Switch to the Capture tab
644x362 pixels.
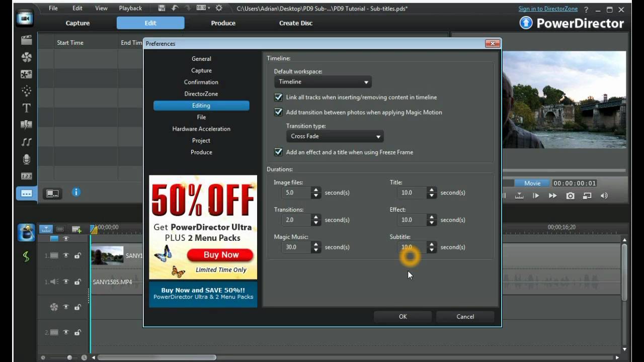[x=77, y=23]
